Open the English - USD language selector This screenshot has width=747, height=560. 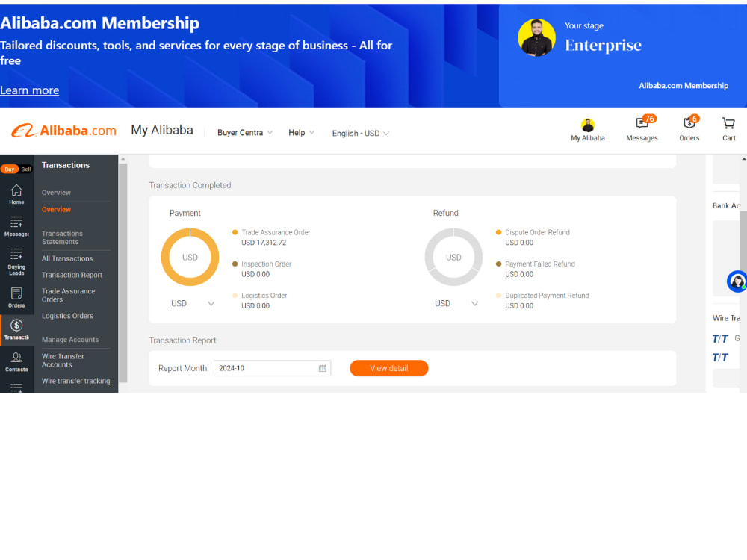pyautogui.click(x=361, y=134)
